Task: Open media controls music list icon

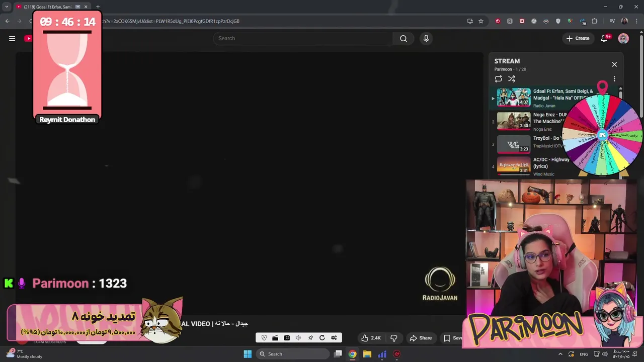Action: (612, 21)
